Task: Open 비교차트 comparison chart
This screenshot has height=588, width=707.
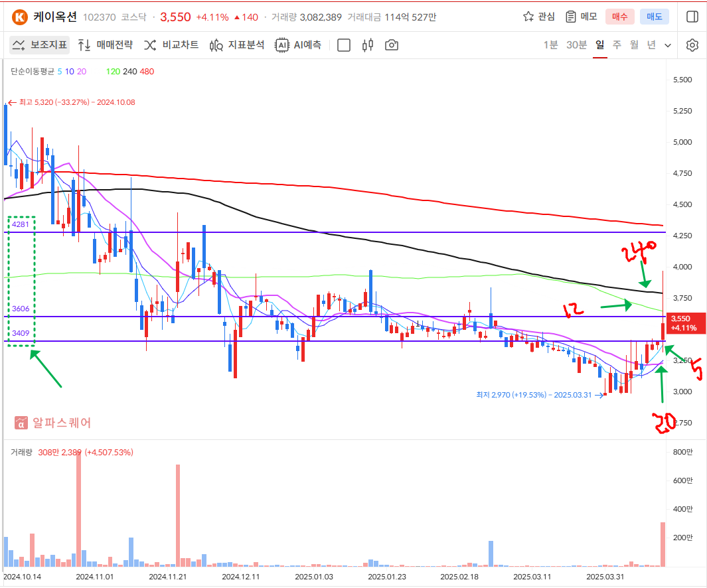Action: 171,45
